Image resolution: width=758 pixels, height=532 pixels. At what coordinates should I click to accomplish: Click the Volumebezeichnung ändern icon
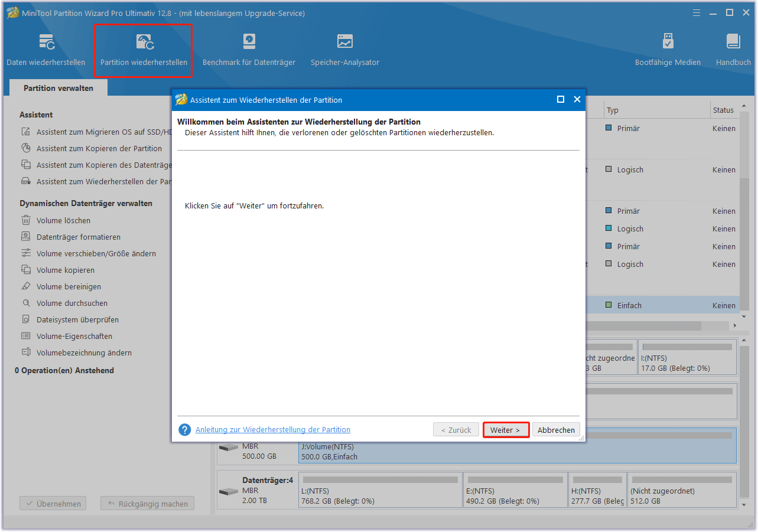(x=26, y=353)
